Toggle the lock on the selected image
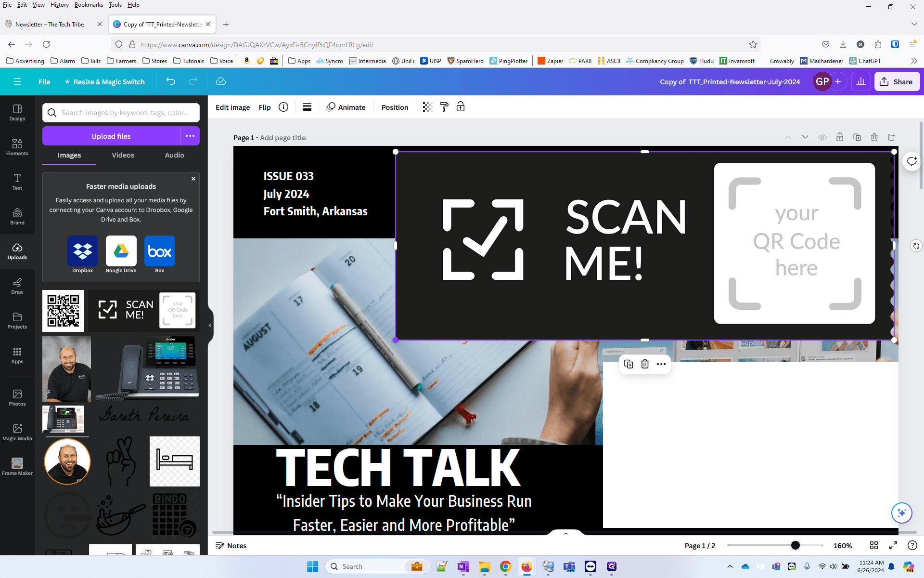The height and width of the screenshot is (578, 924). pyautogui.click(x=461, y=107)
